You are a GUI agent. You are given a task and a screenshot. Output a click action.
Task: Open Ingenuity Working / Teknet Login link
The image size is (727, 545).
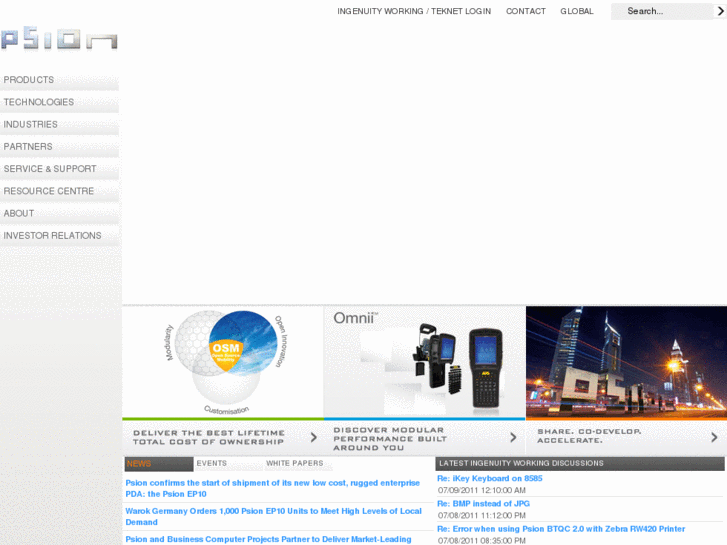(414, 11)
